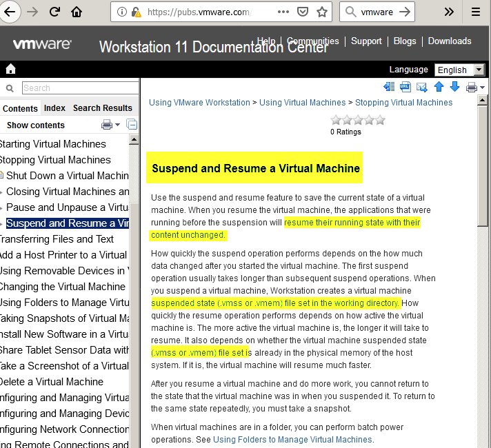The height and width of the screenshot is (448, 491).
Task: Open the Language dropdown showing English
Action: point(459,70)
